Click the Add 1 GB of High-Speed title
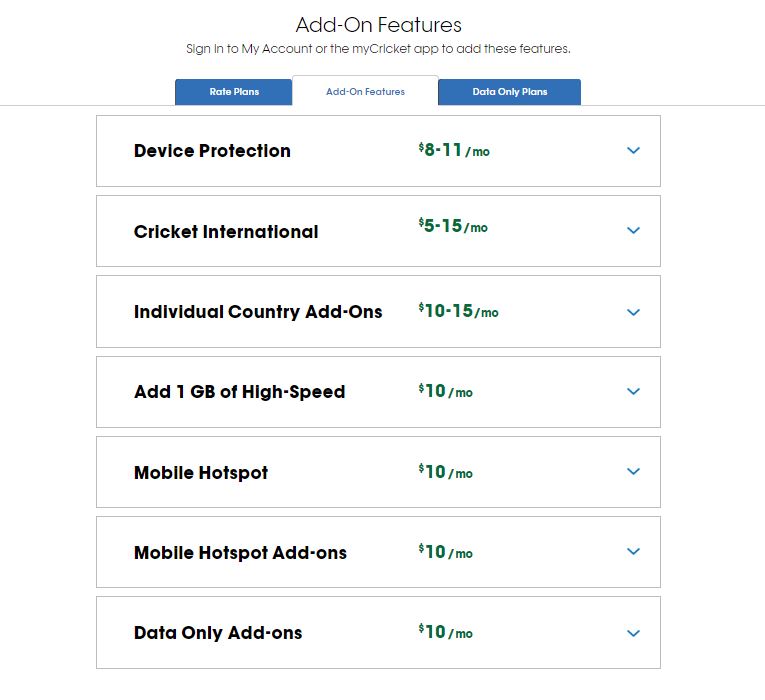Viewport: 765px width, 700px height. (x=239, y=392)
